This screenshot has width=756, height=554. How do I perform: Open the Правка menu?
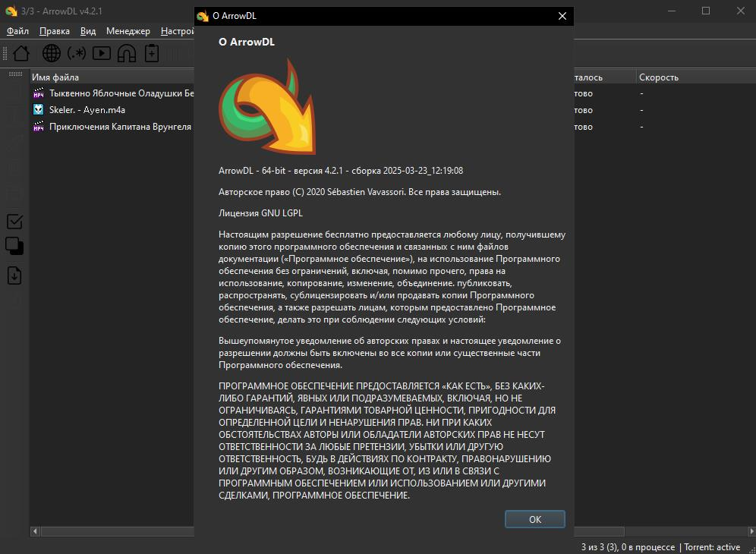pos(55,31)
